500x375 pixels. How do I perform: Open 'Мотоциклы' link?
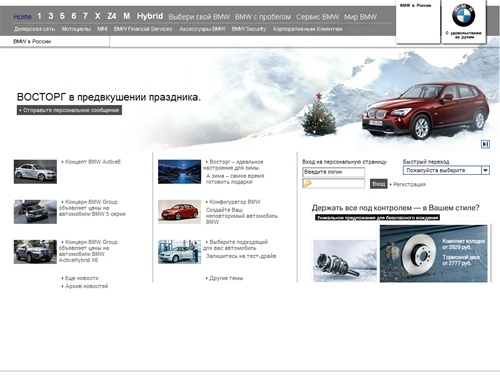76,29
